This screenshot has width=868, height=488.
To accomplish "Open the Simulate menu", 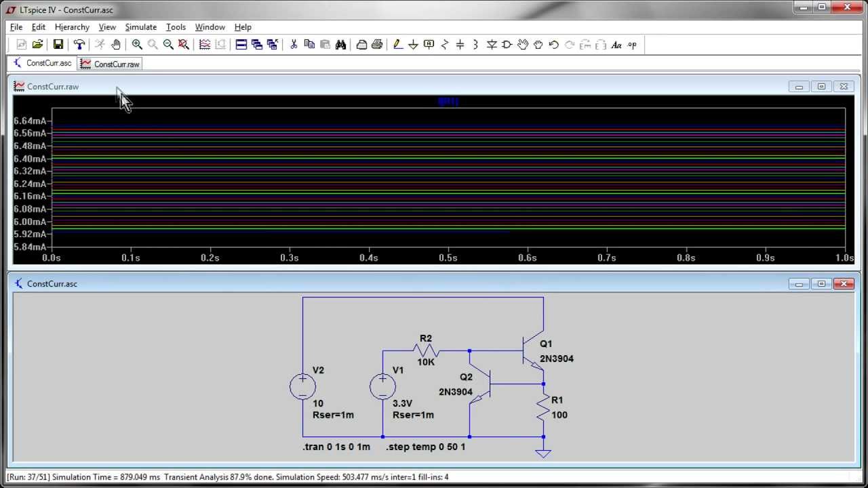I will 141,27.
